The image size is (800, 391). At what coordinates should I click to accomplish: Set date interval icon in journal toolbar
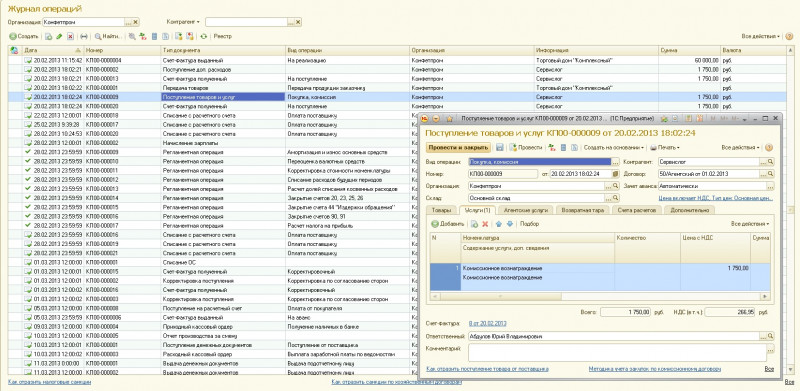[84, 36]
